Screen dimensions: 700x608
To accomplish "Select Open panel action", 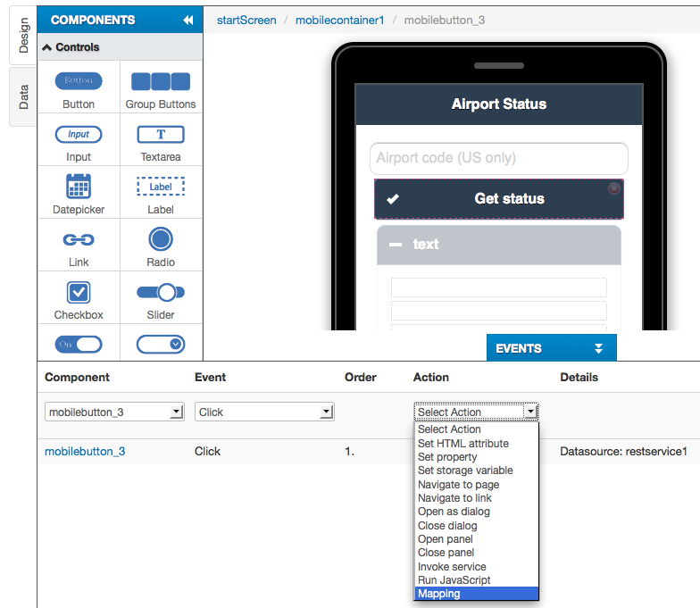I will [x=477, y=539].
